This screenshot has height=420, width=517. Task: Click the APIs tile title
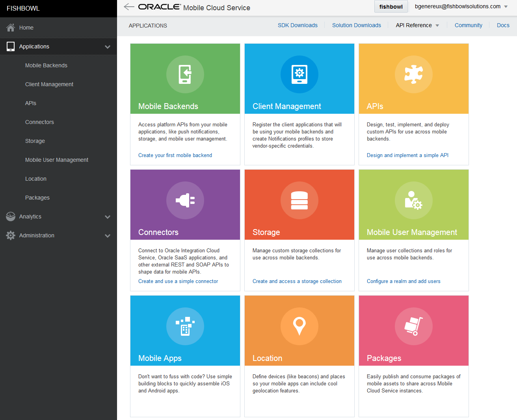point(375,106)
